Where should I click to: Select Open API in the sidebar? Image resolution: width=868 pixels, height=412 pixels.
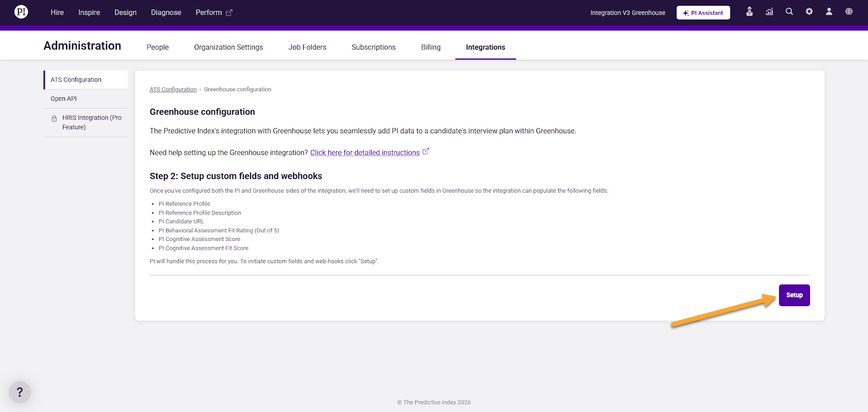pyautogui.click(x=64, y=99)
